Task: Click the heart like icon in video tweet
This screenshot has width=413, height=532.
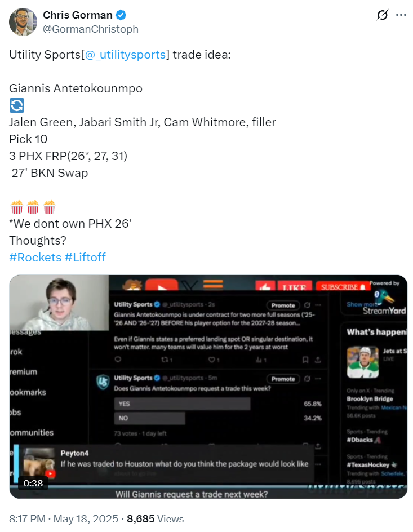Action: click(x=212, y=360)
